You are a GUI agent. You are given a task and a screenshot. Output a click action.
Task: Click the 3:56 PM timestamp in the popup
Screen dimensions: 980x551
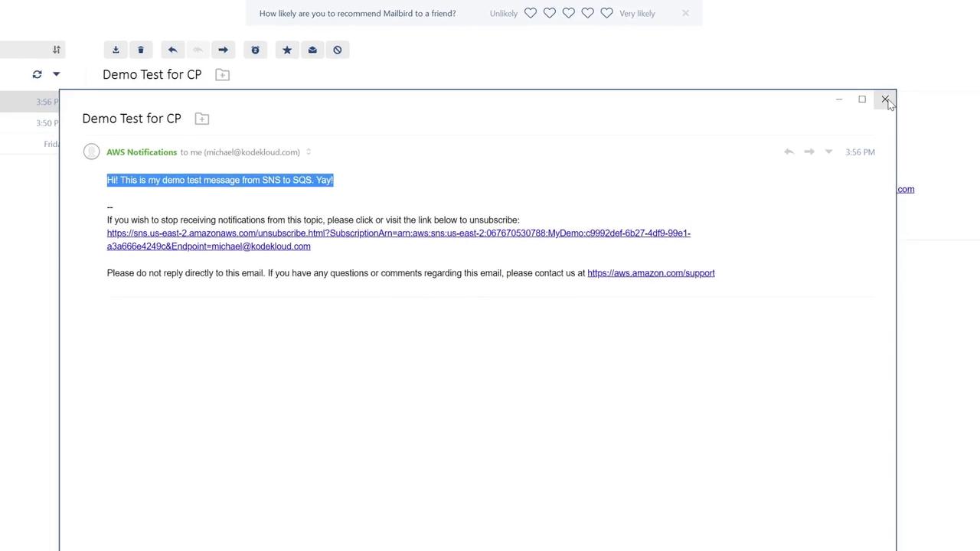click(860, 152)
